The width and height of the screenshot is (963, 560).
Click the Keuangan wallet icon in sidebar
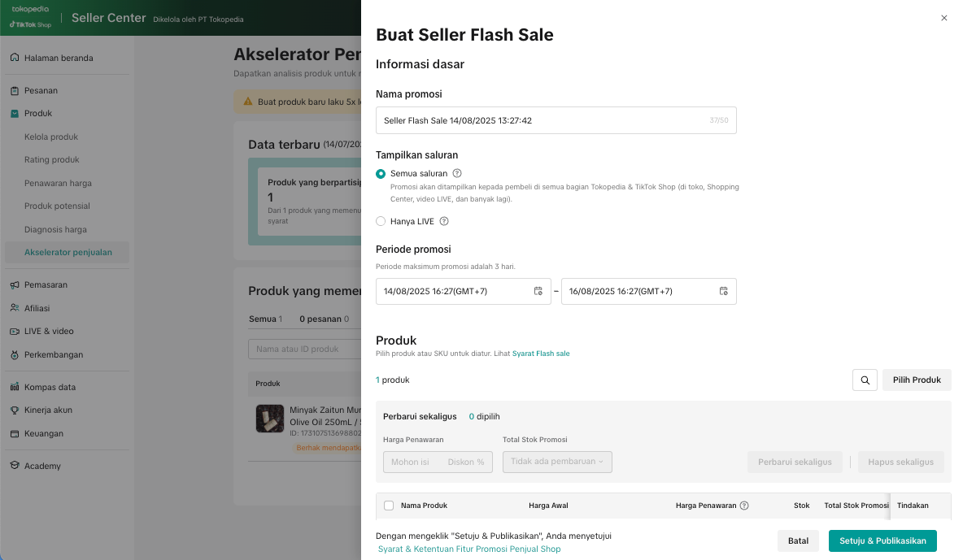click(15, 433)
